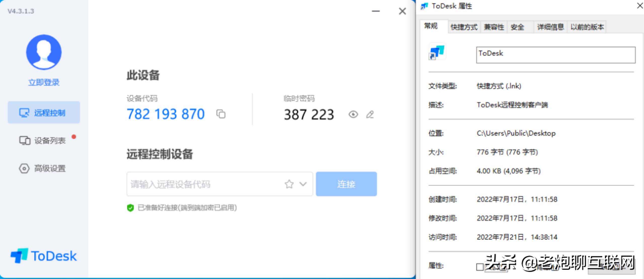Screen dimensions: 644x279
Task: Switch to the 快捷方式 tab
Action: 464,26
